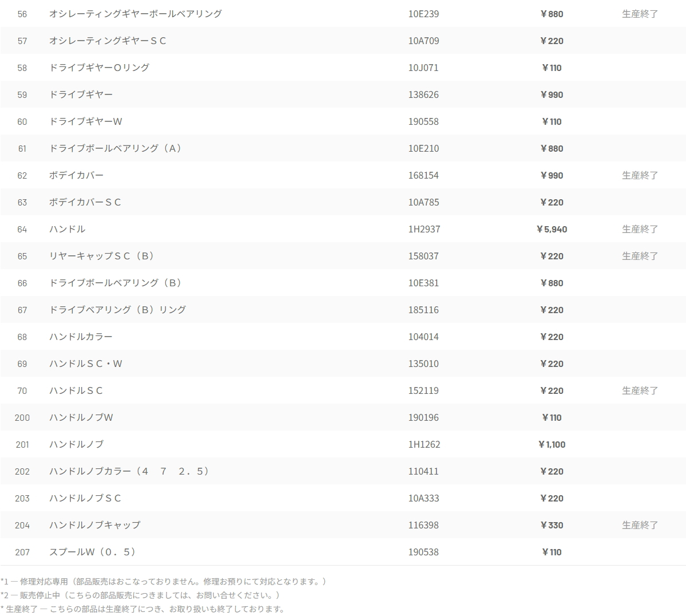Image resolution: width=686 pixels, height=616 pixels.
Task: Click the ハンドルノブカラー part name in row 202
Action: [129, 471]
